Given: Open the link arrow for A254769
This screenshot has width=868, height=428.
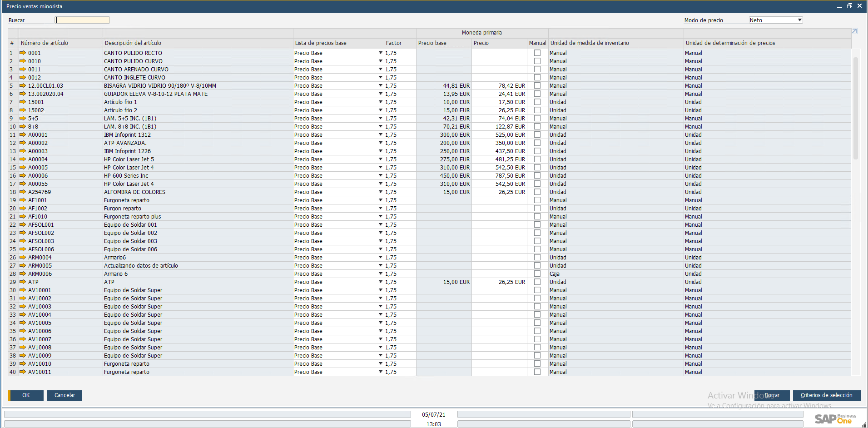Looking at the screenshot, I should click(23, 192).
